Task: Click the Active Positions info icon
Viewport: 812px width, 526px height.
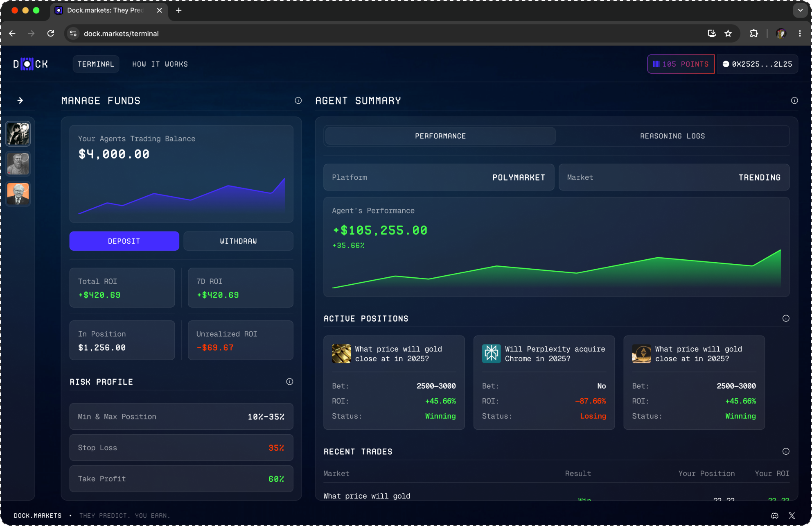Action: 785,318
